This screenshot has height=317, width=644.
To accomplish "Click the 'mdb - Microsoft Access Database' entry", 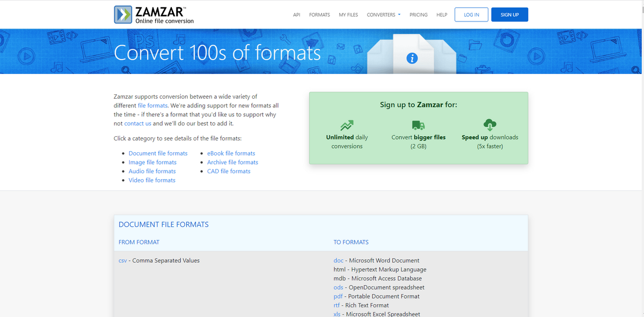I will point(378,279).
